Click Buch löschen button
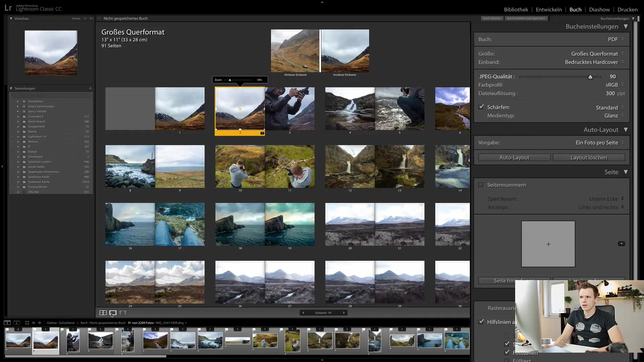This screenshot has height=362, width=644. (492, 18)
